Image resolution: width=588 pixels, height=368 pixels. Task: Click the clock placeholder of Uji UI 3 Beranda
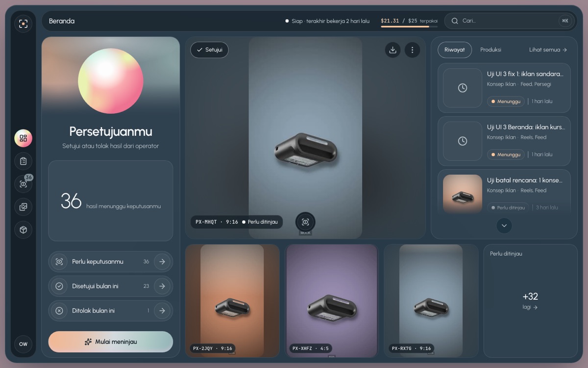point(463,141)
